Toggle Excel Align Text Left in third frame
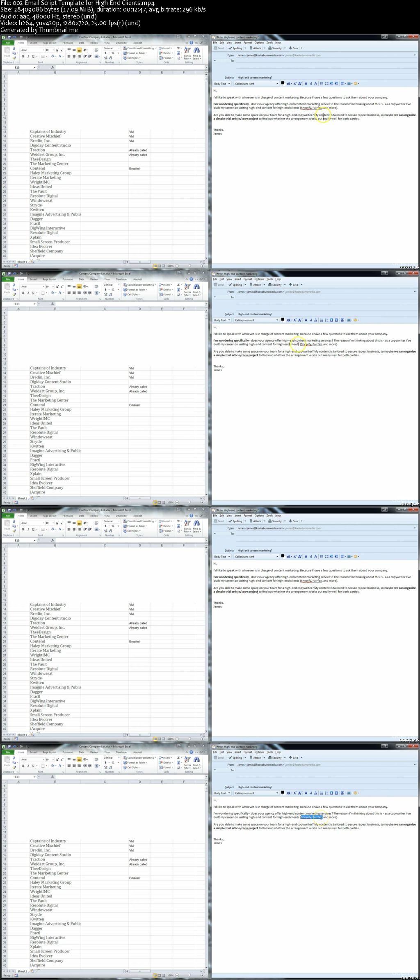Image resolution: width=420 pixels, height=980 pixels. pyautogui.click(x=68, y=529)
